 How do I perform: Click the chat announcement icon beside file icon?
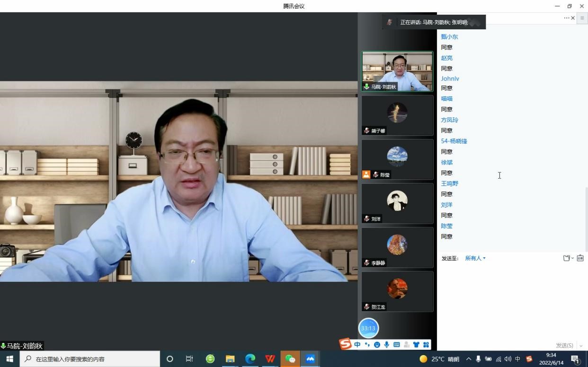580,258
